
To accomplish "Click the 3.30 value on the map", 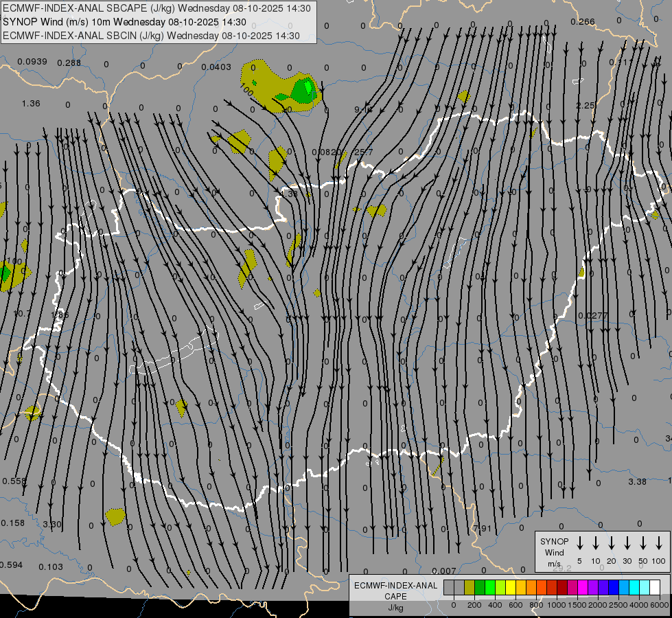I will [52, 525].
